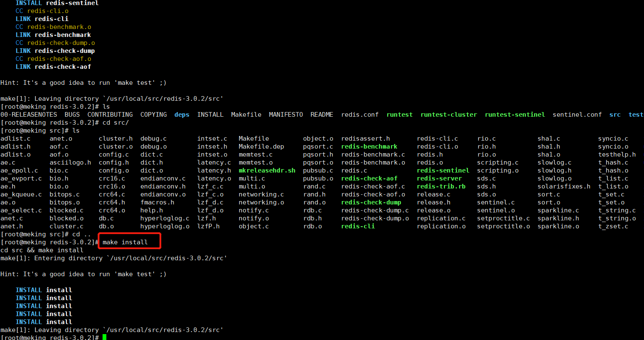This screenshot has width=644, height=340.
Task: Click the redis-server file name
Action: pyautogui.click(x=439, y=178)
